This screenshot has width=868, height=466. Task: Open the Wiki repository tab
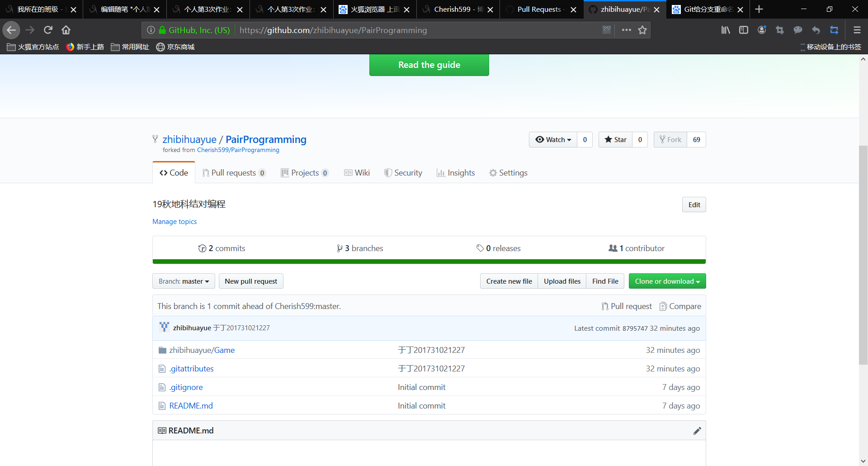pyautogui.click(x=357, y=173)
